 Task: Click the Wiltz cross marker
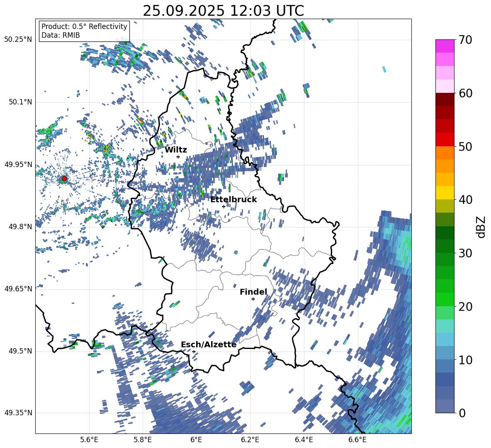pos(178,157)
